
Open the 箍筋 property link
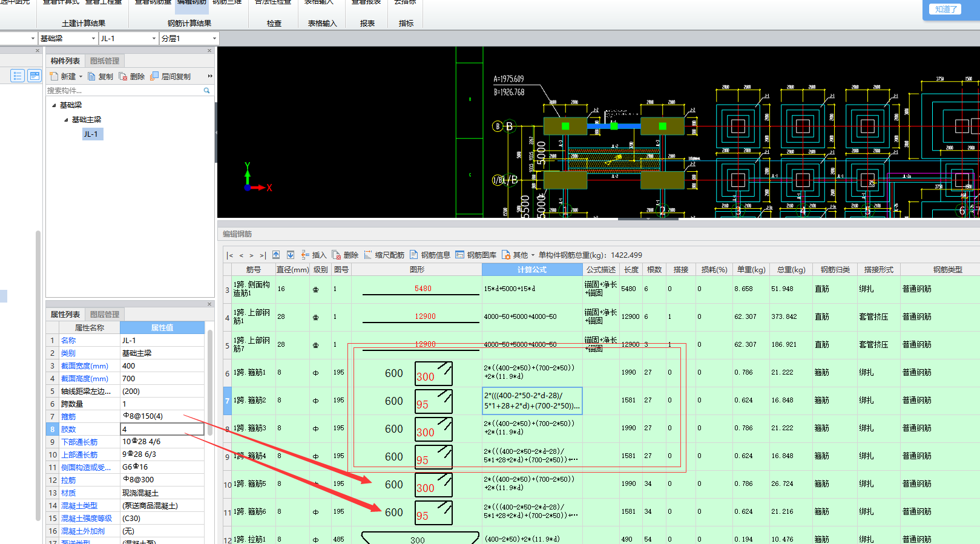tap(68, 416)
